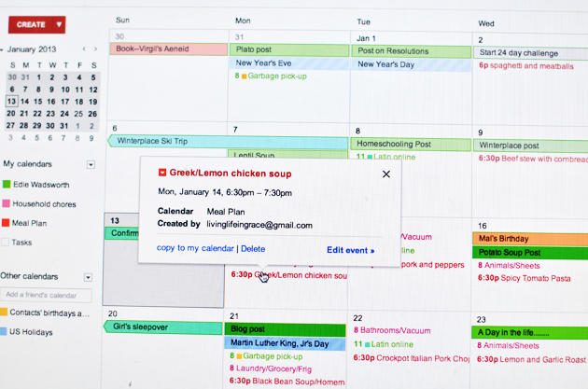Go to previous month in mini calendar

[84, 49]
